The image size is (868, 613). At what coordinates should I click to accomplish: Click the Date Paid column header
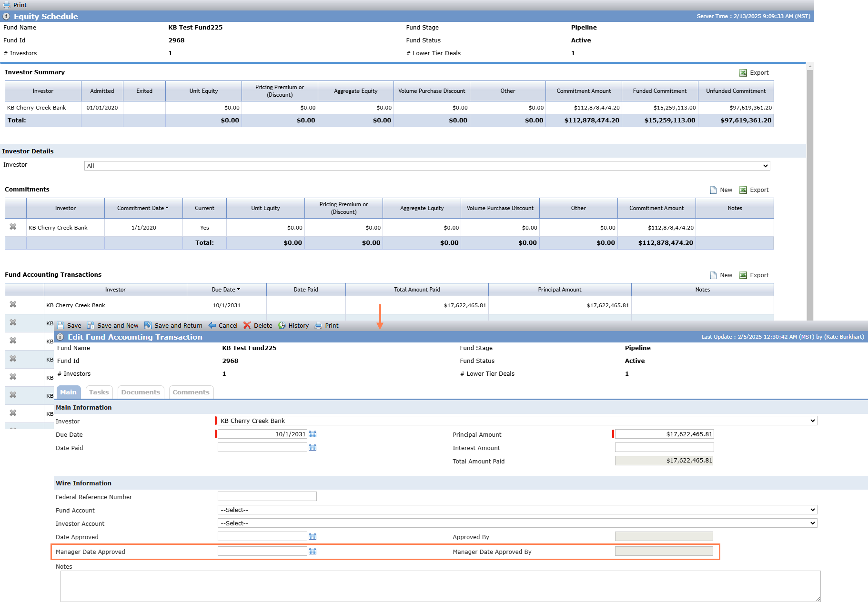[x=306, y=290]
